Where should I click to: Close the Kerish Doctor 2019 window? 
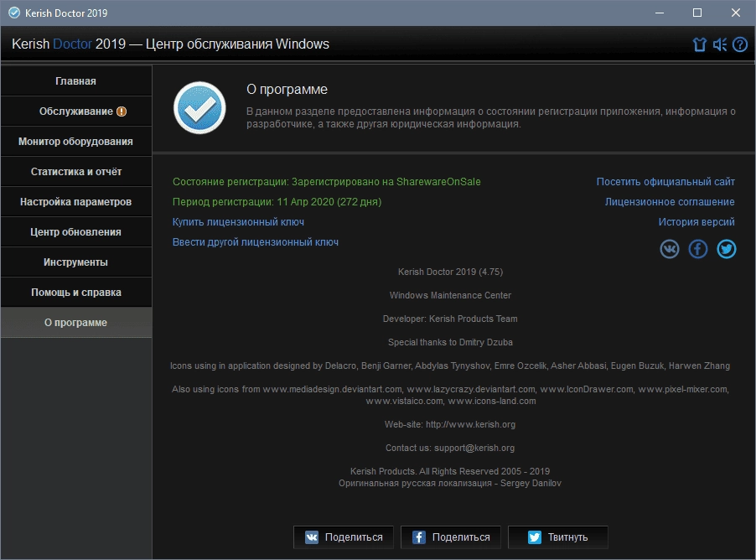[x=736, y=13]
